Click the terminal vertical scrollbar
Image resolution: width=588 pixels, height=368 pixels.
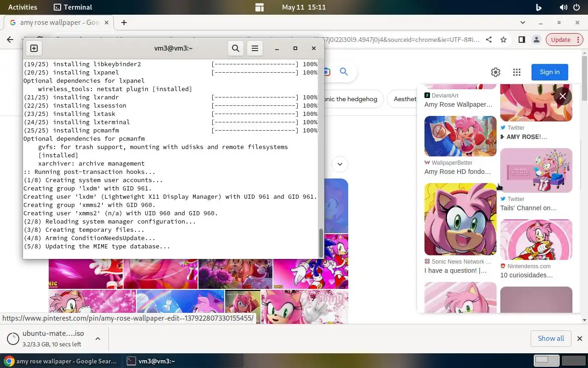pos(321,243)
